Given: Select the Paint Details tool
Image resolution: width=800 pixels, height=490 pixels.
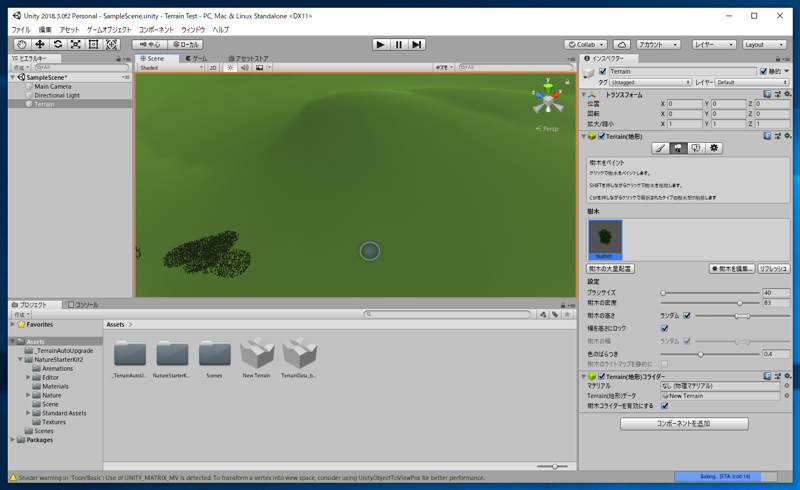Looking at the screenshot, I should (x=696, y=148).
